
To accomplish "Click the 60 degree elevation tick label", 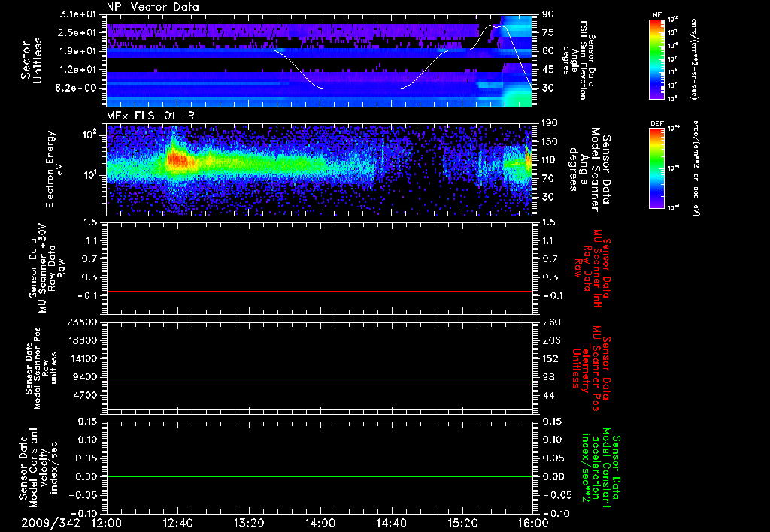I will [x=548, y=51].
